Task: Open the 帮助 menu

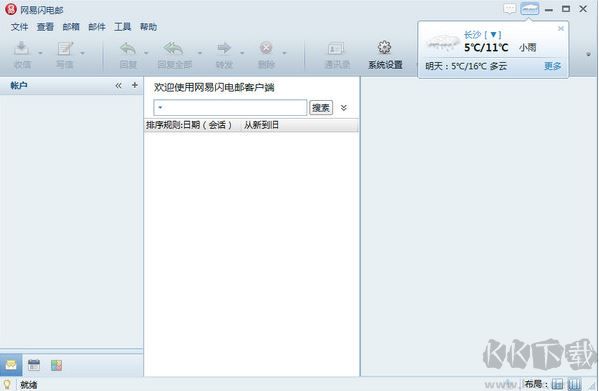Action: pos(148,27)
